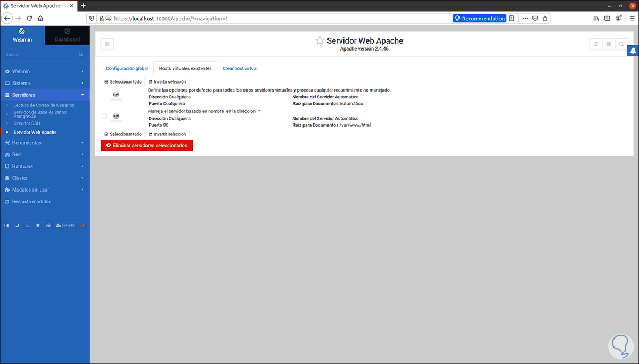
Task: Click Reajusta módulos item
Action: tap(45, 202)
